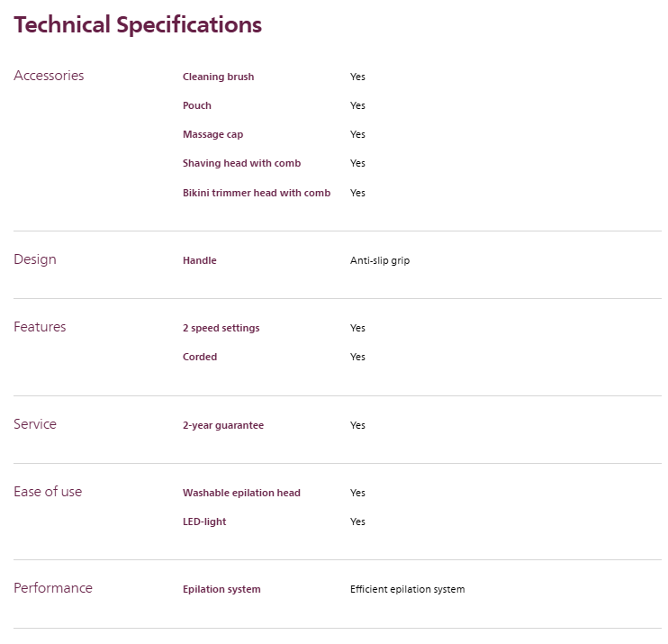Select the Features section title
The height and width of the screenshot is (644, 668).
click(40, 327)
